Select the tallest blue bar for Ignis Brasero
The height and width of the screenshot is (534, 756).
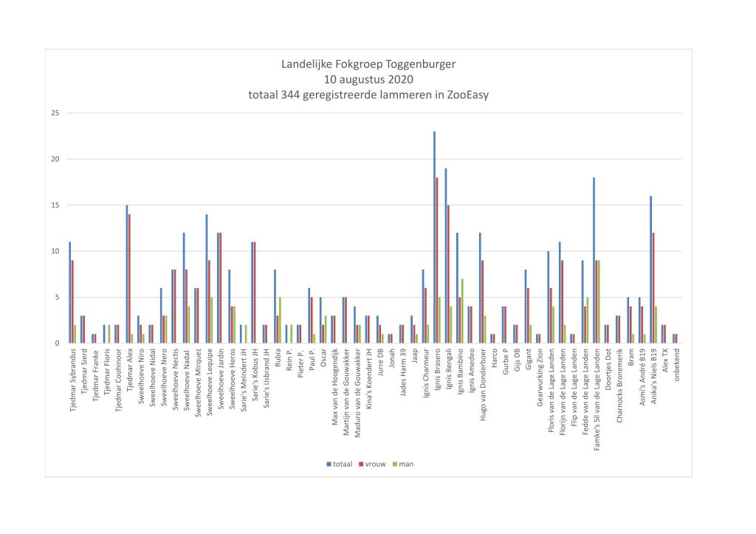coord(434,236)
